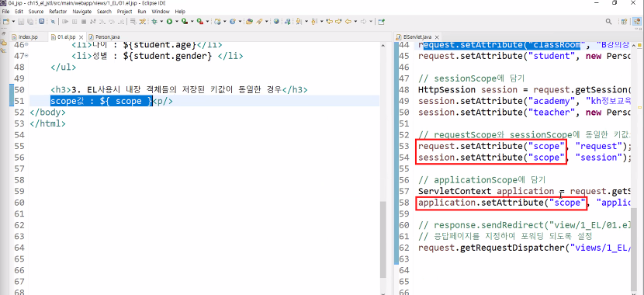Click the flashlight Search toolbar icon
644x295 pixels.
(x=259, y=22)
